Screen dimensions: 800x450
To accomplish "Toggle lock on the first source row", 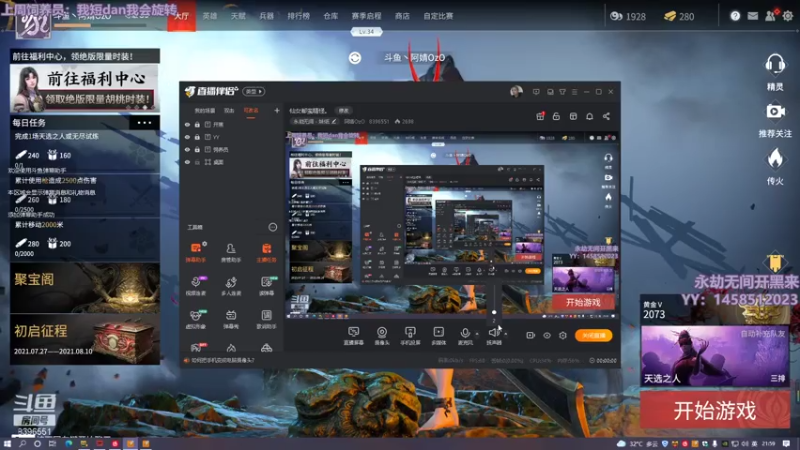I will 197,124.
